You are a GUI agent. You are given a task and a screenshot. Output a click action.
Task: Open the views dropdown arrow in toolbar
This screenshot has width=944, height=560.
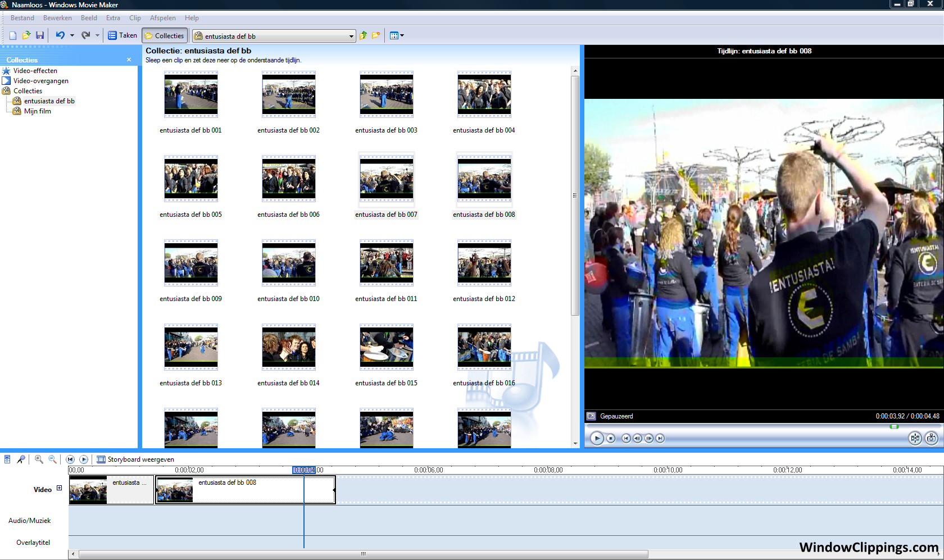(x=402, y=36)
